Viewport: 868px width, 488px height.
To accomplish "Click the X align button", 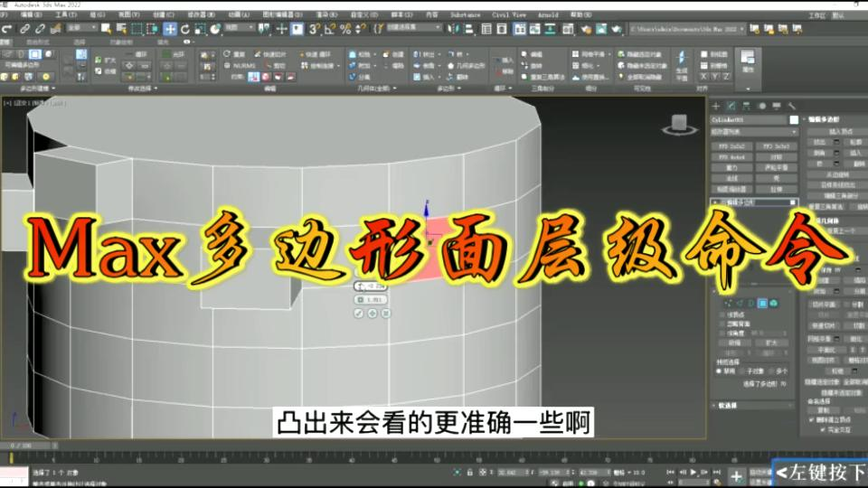I will [703, 77].
